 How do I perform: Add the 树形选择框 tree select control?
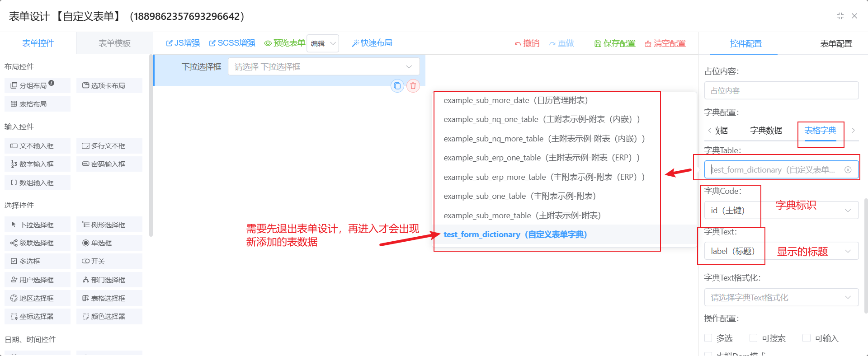point(109,225)
